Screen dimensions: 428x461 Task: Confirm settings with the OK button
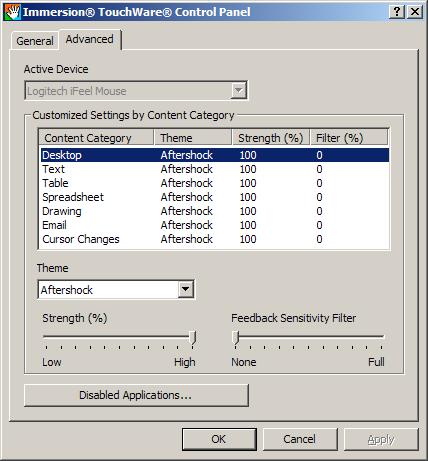(219, 439)
